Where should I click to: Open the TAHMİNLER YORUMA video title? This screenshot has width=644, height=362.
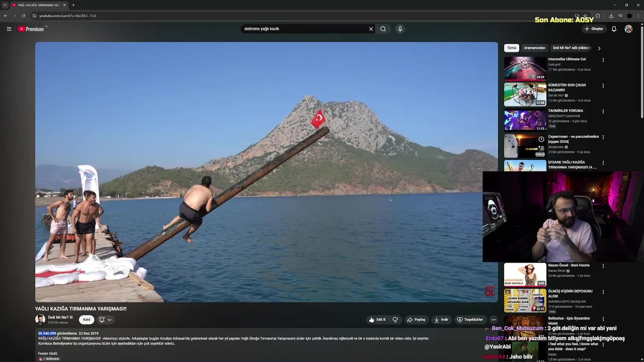tap(566, 111)
